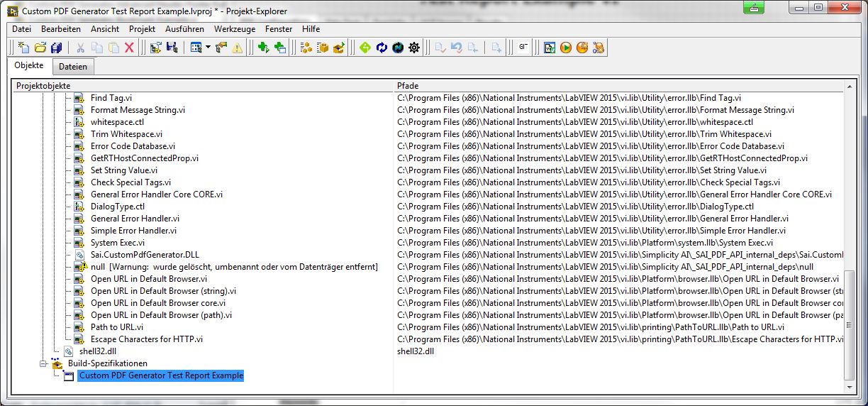
Task: Switch to the Dateien tab
Action: click(x=73, y=67)
